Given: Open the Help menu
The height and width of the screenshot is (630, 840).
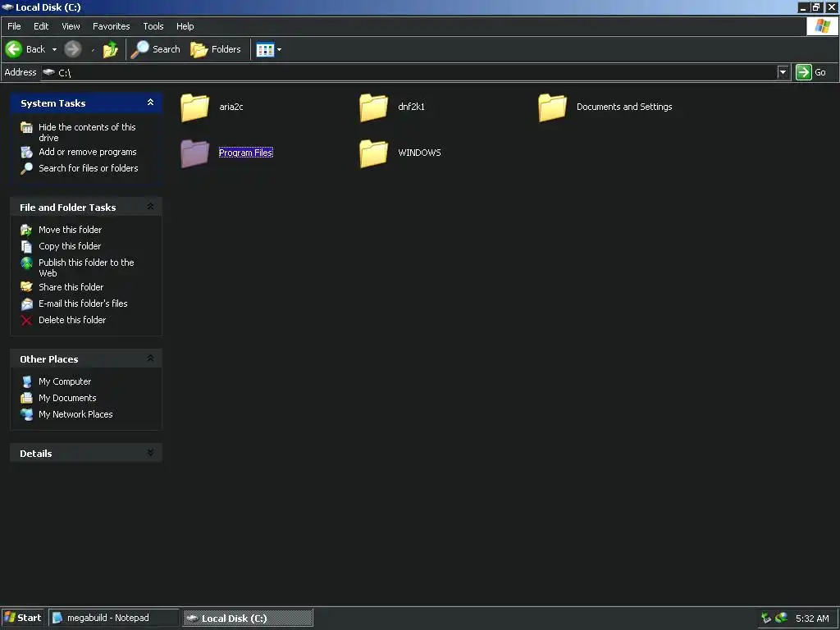Looking at the screenshot, I should pos(185,26).
